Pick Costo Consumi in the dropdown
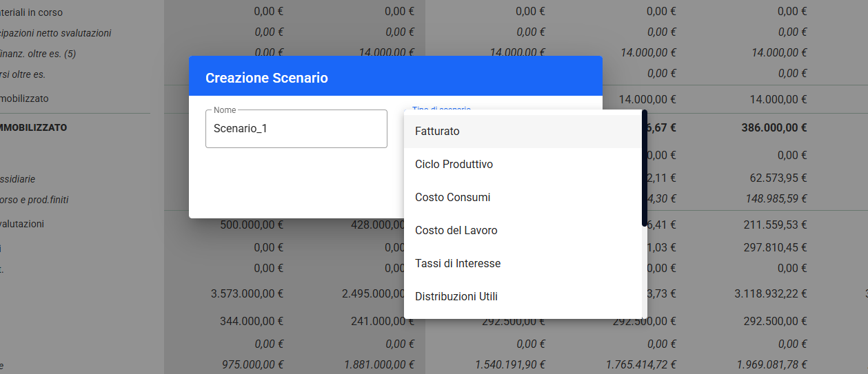 pyautogui.click(x=452, y=197)
